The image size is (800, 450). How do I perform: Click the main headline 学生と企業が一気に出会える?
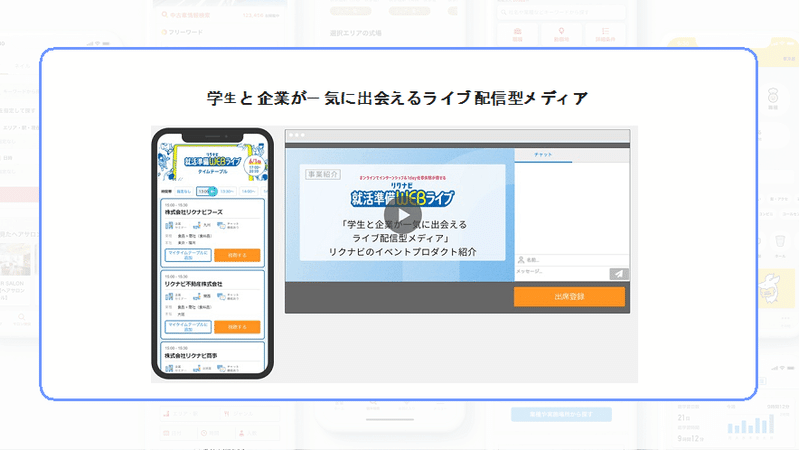397,97
